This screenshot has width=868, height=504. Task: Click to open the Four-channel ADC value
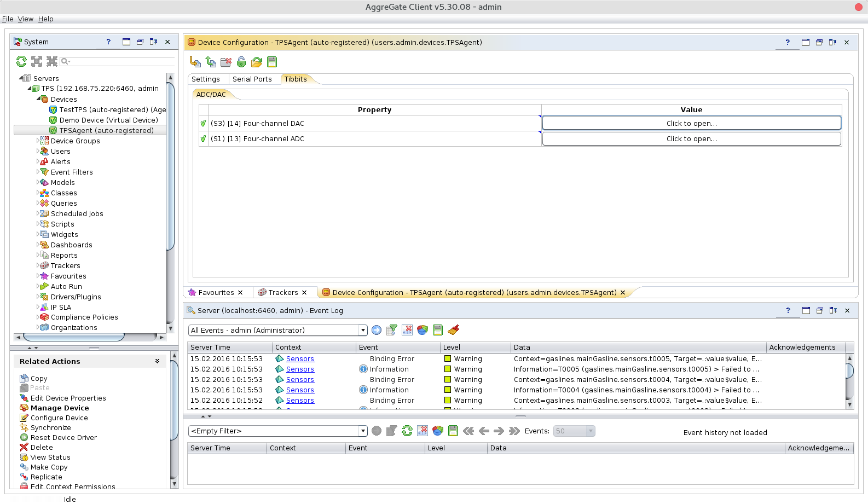[x=692, y=138]
